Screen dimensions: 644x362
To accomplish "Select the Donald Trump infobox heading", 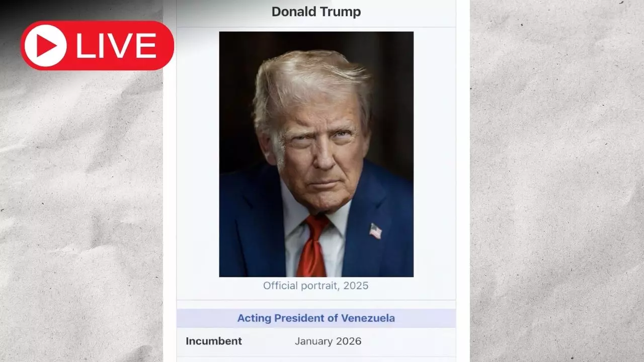I will pyautogui.click(x=316, y=12).
